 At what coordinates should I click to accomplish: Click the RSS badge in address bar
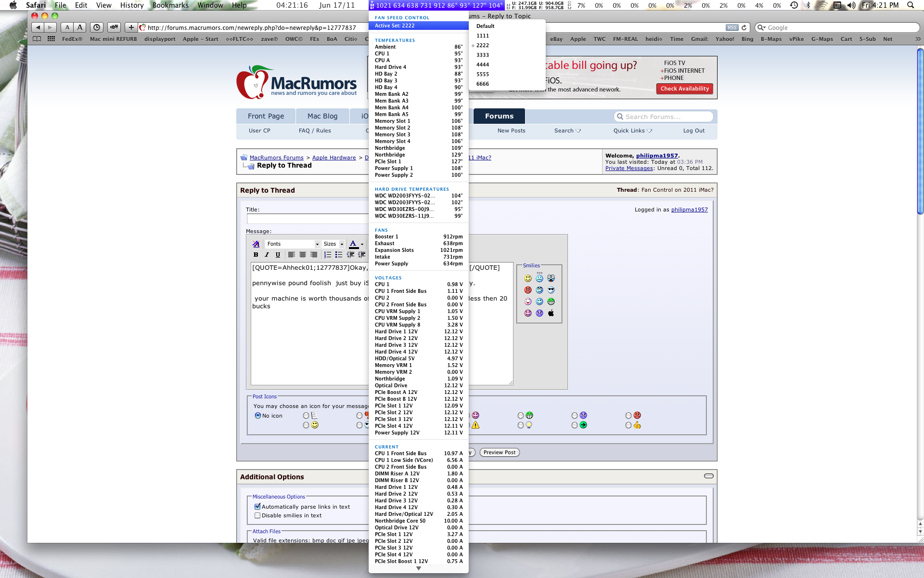pyautogui.click(x=732, y=28)
